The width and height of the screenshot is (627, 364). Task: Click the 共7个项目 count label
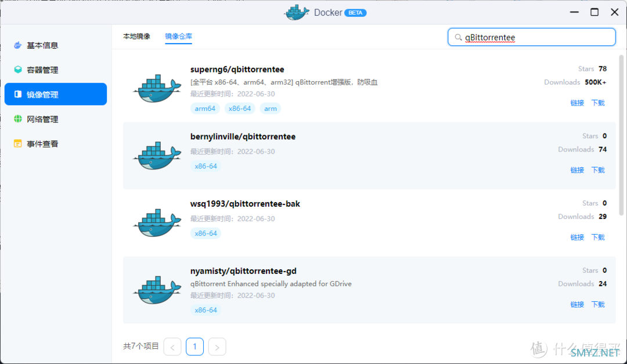(140, 346)
